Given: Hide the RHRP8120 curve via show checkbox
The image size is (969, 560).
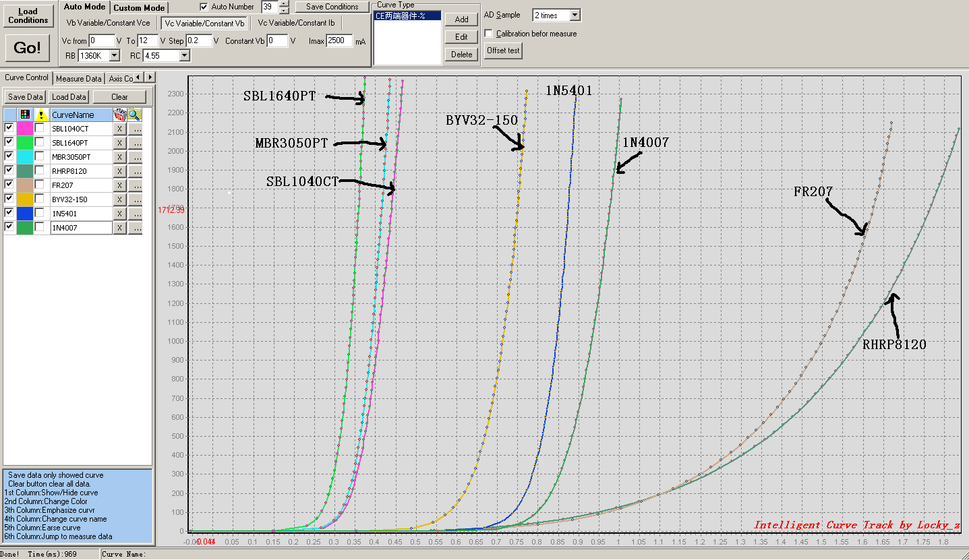Looking at the screenshot, I should pyautogui.click(x=9, y=170).
